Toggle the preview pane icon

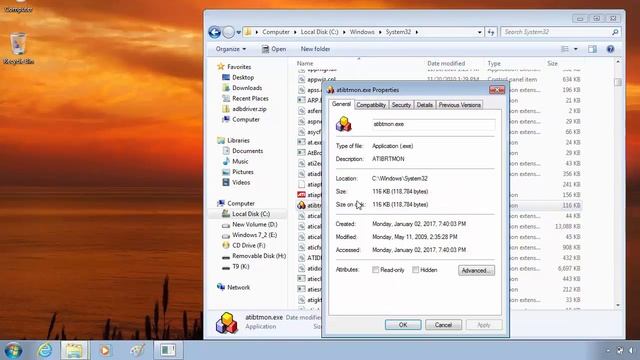[x=592, y=49]
